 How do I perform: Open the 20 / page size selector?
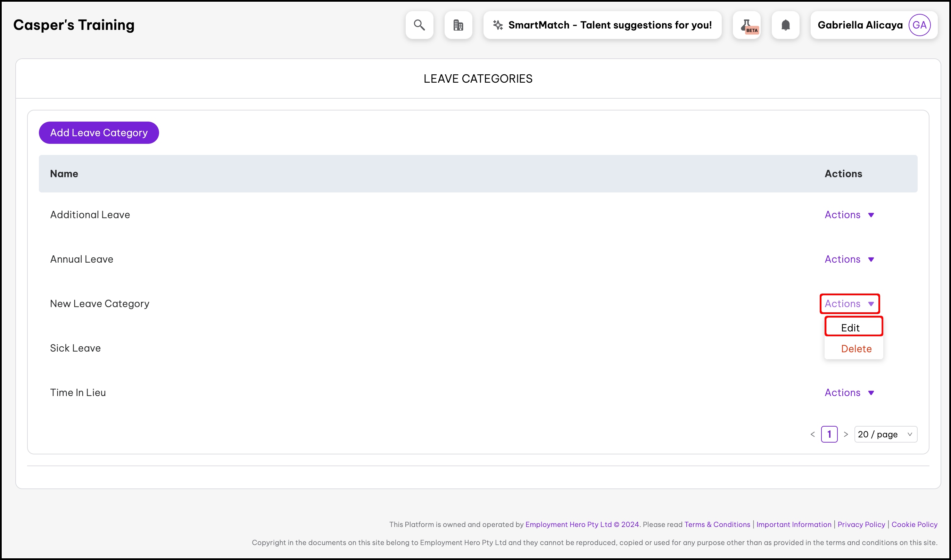click(885, 434)
